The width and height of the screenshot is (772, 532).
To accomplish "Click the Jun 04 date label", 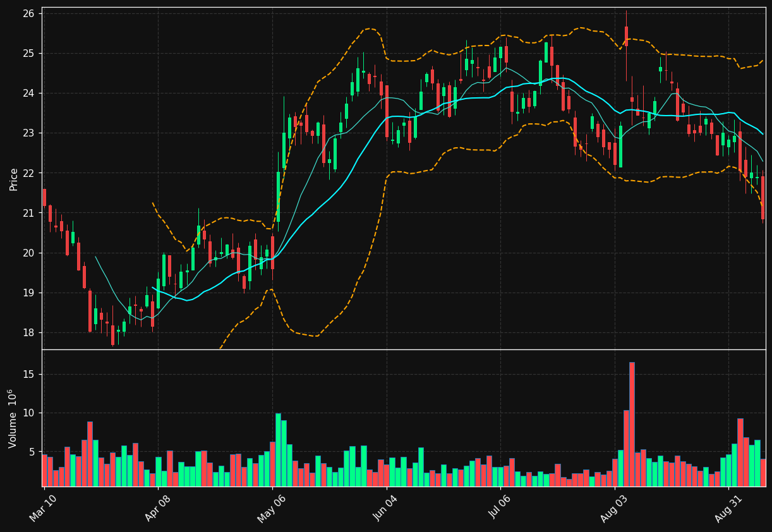I will 386,507.
